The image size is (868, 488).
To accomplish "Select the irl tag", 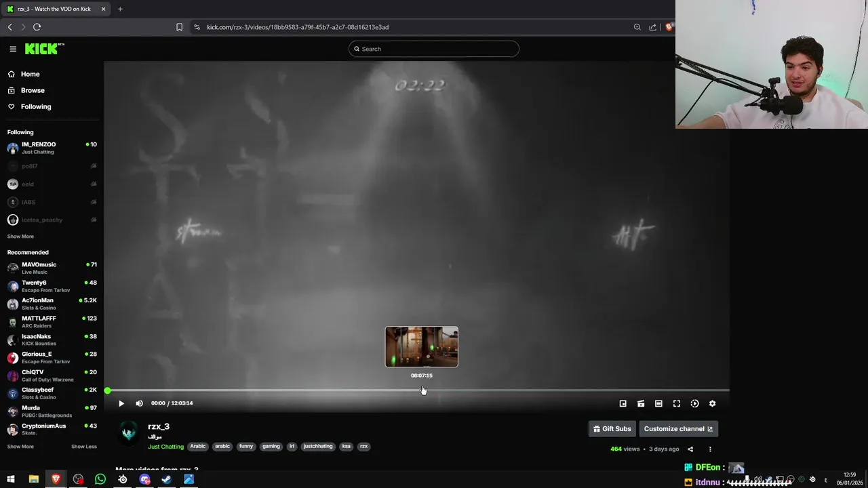I will point(292,446).
